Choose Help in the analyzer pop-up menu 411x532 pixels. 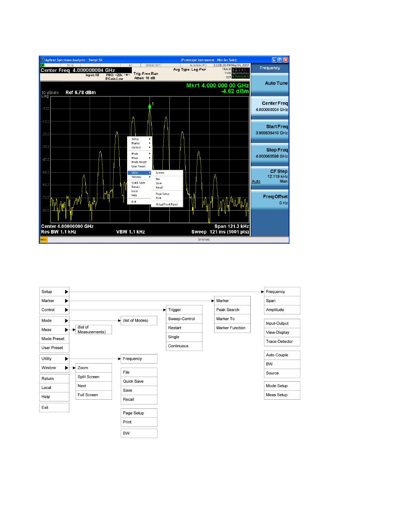coord(140,195)
